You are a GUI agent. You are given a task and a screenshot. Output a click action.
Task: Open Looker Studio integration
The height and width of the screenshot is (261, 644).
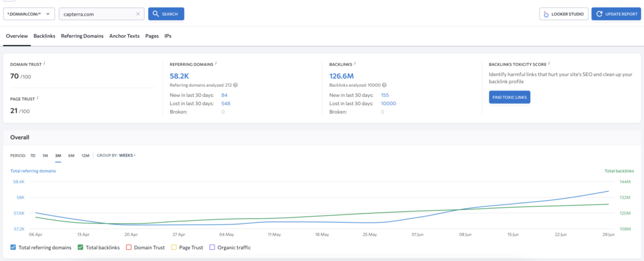pyautogui.click(x=564, y=14)
